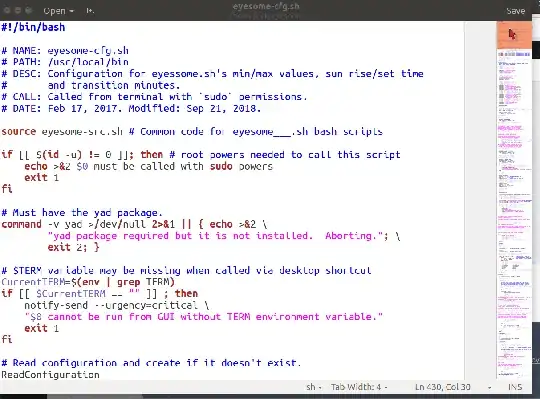The height and width of the screenshot is (399, 540).
Task: Click the 'cannot be run from GUI' string line
Action: (204, 317)
